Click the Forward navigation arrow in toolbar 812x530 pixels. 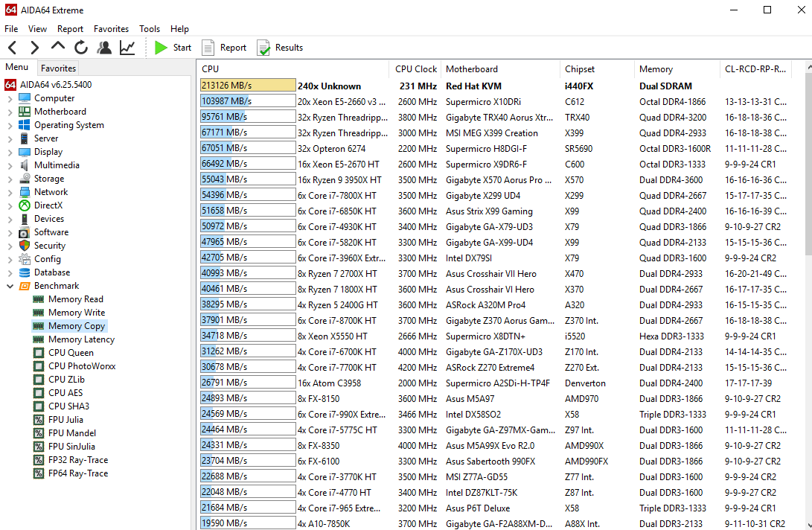(35, 48)
